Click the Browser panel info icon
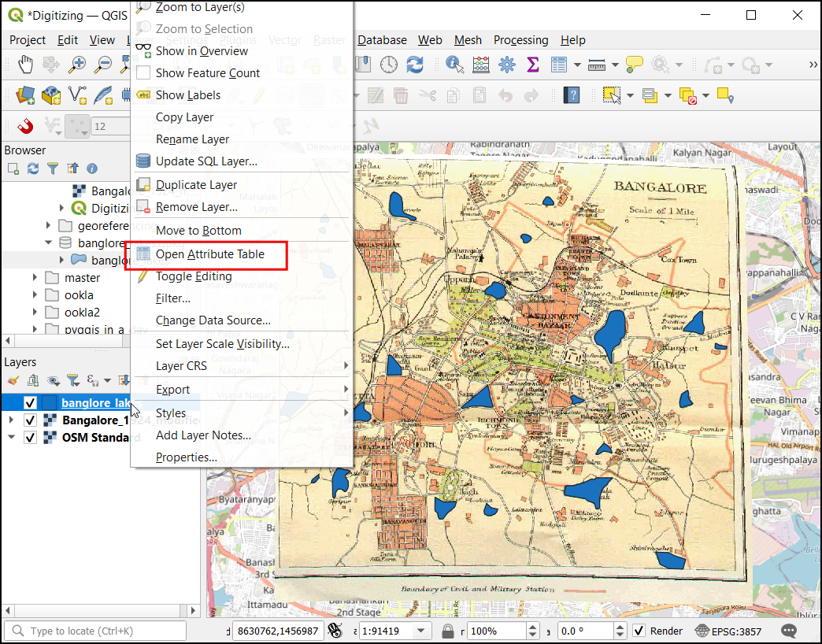This screenshot has width=822, height=644. [92, 168]
